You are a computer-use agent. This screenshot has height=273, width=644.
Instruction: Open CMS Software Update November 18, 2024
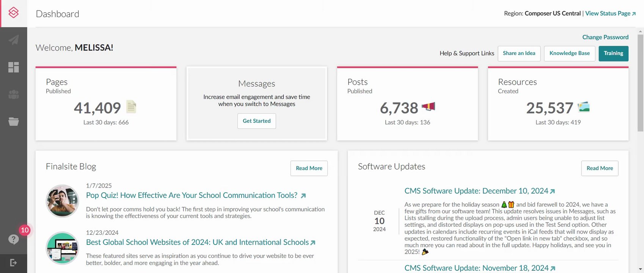pyautogui.click(x=476, y=268)
